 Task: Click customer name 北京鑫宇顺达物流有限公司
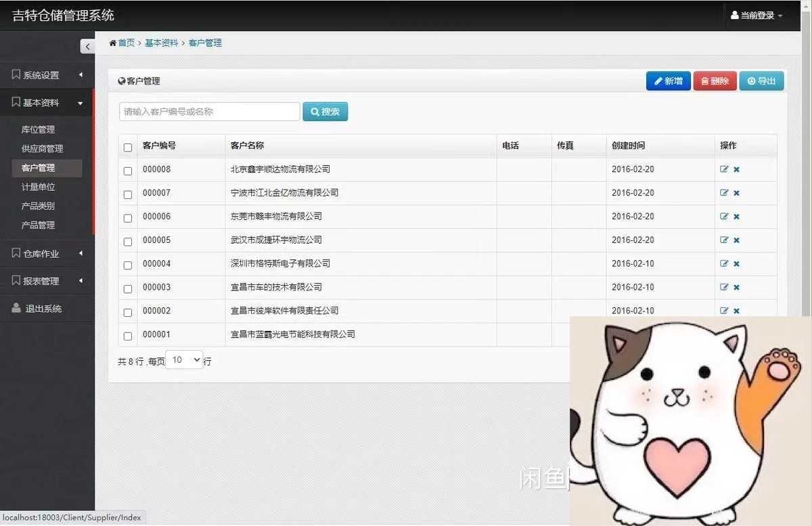coord(280,169)
